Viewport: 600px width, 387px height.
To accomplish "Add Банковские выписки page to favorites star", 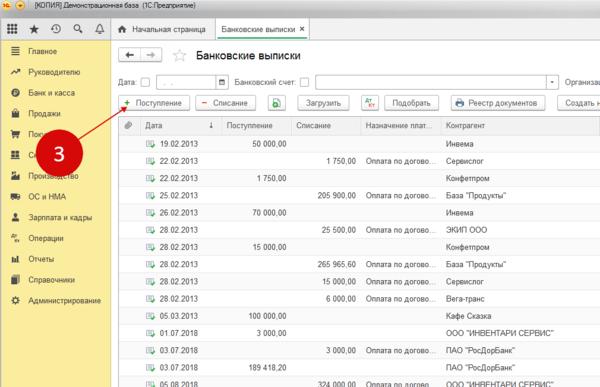I will [179, 56].
